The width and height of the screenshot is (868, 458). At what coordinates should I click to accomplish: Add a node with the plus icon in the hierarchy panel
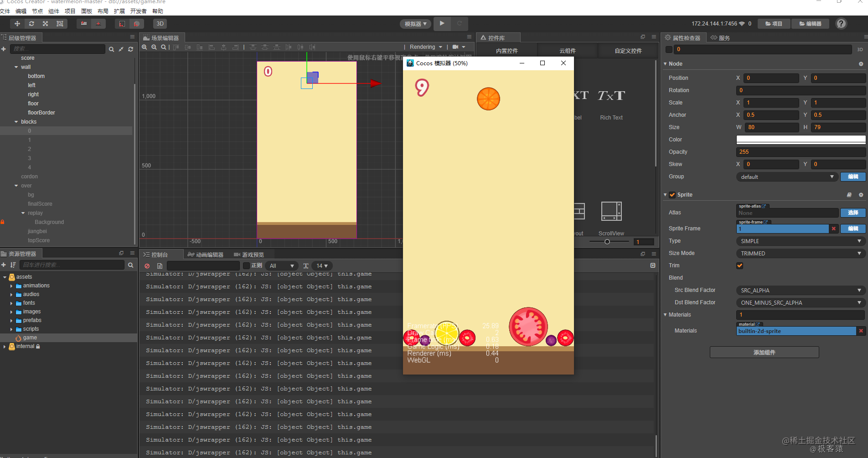point(4,49)
